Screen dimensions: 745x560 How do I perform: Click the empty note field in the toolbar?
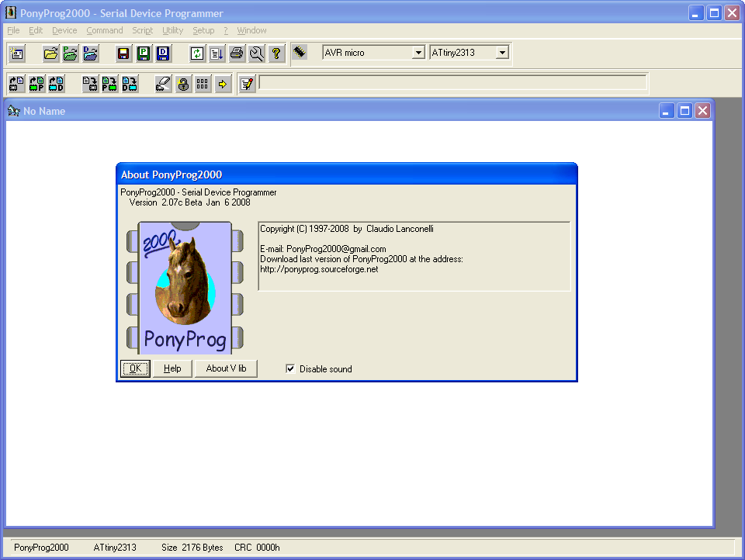pyautogui.click(x=453, y=82)
